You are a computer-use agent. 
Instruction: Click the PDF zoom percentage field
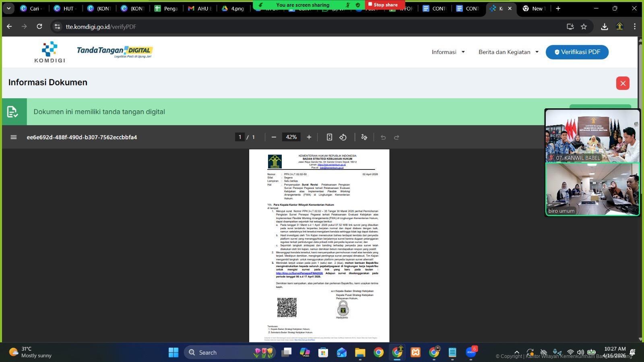point(291,137)
